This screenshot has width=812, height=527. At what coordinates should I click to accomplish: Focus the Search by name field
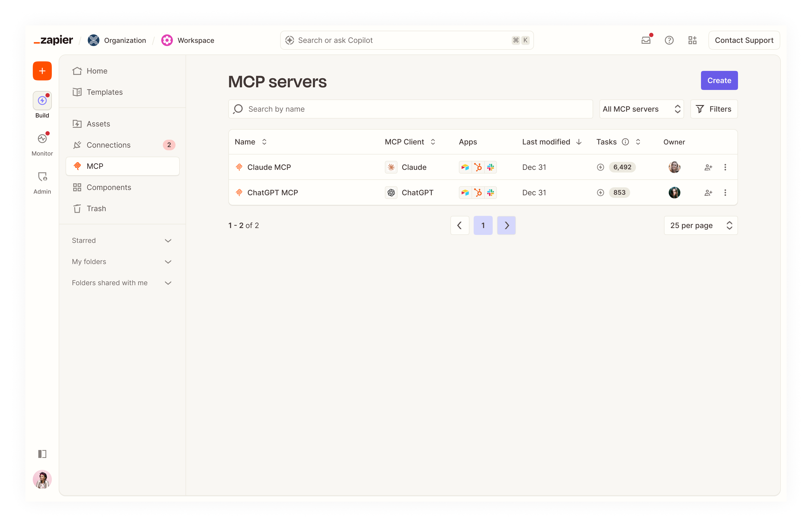pos(410,109)
